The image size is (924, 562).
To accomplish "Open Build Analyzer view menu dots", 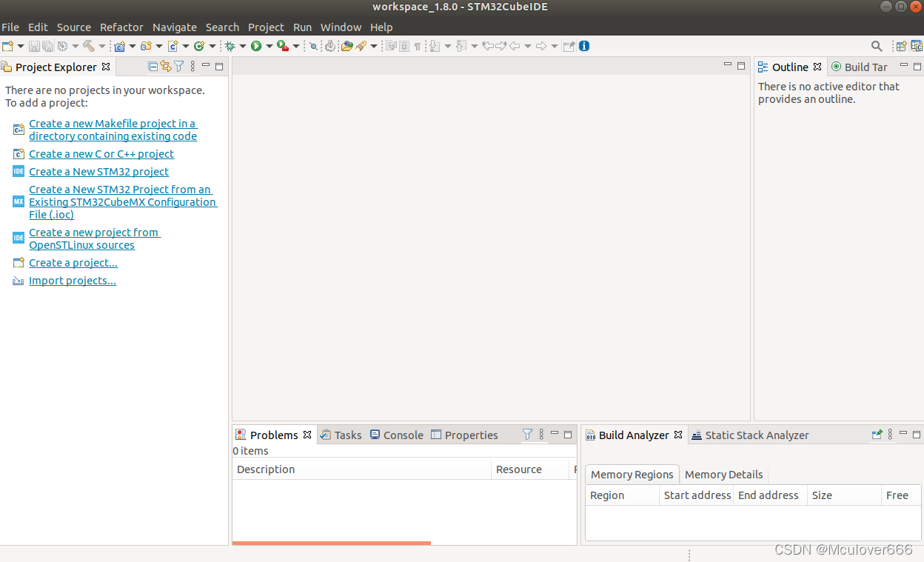I will click(x=891, y=435).
